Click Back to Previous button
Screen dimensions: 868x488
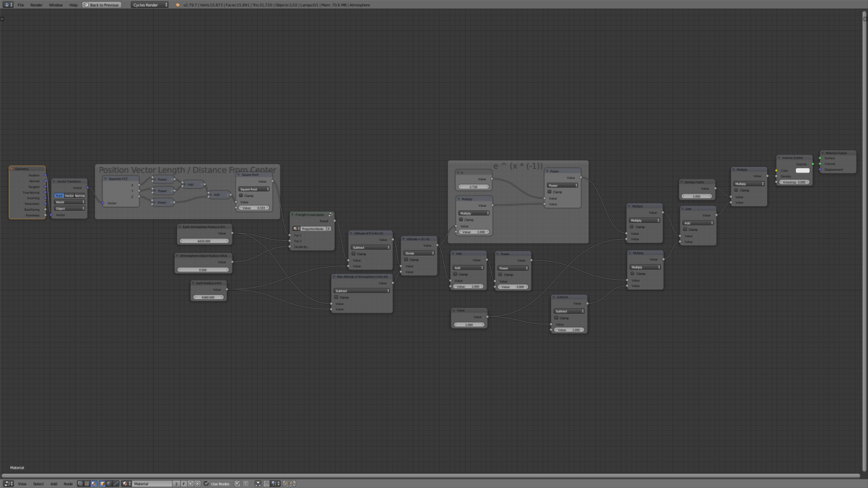point(101,5)
